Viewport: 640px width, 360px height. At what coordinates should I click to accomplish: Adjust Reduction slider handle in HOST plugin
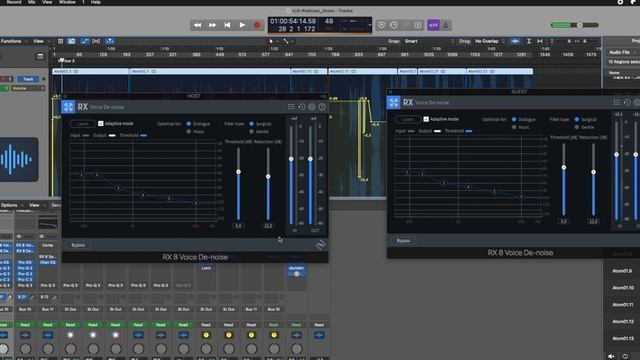[268, 176]
